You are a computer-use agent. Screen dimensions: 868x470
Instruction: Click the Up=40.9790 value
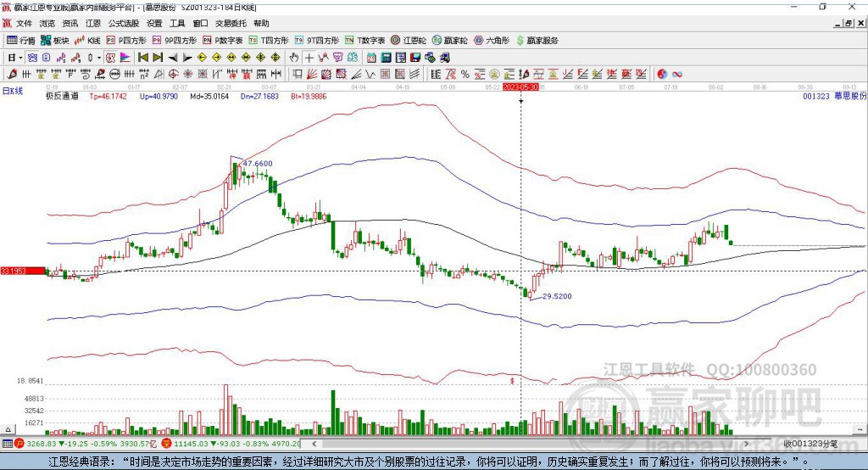tap(159, 96)
